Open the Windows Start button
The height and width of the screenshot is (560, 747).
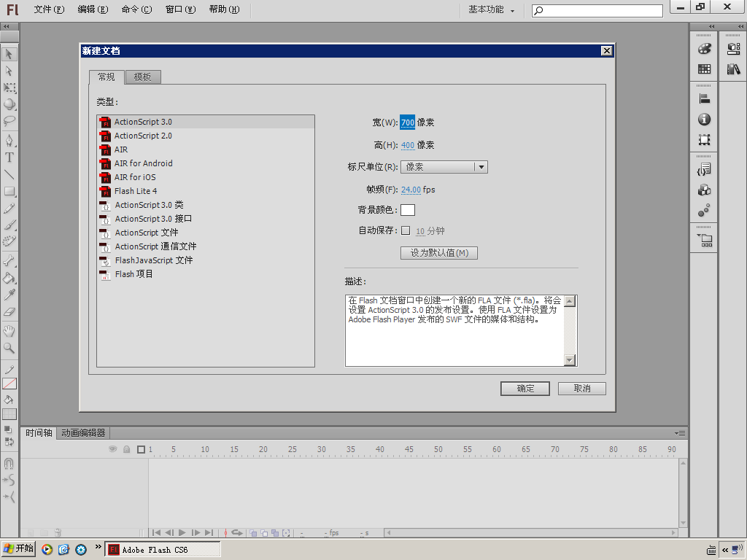click(x=19, y=548)
